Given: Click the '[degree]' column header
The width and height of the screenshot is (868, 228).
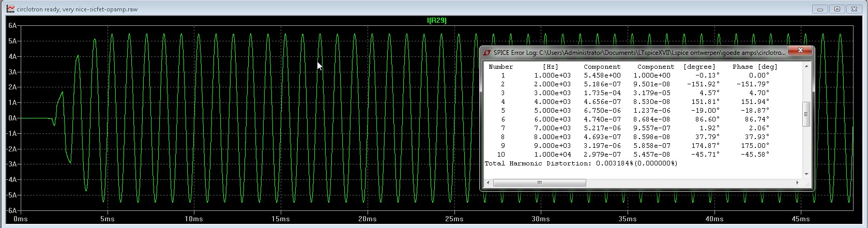Looking at the screenshot, I should pos(699,67).
